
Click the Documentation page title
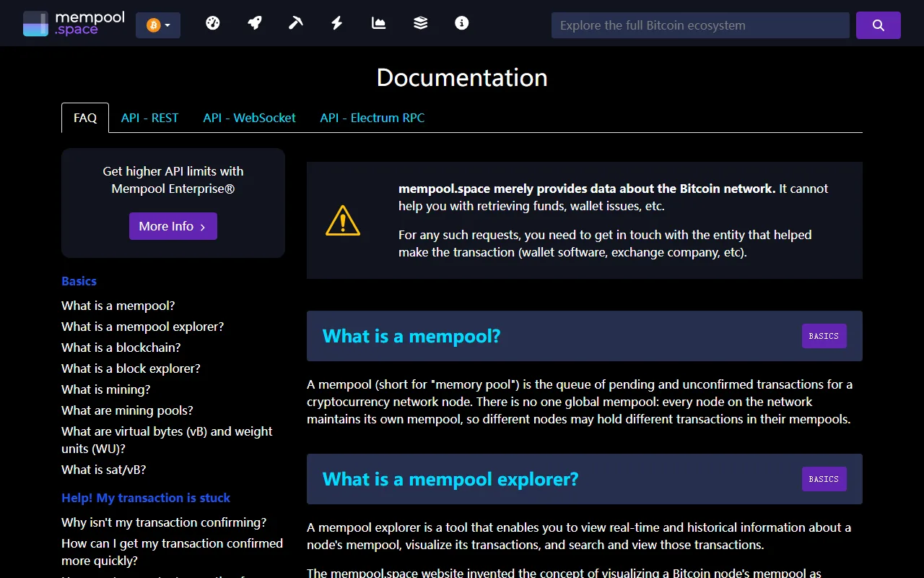pos(462,77)
